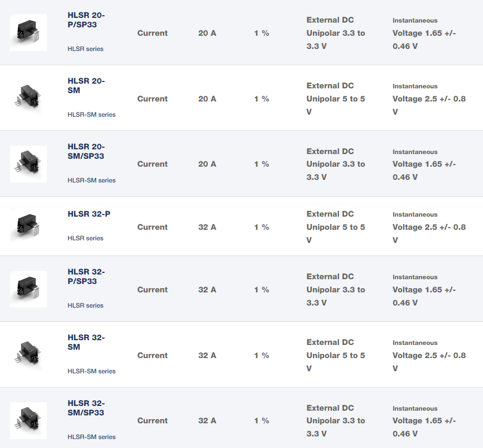Click the HLSR 20-P/SP33 product thumbnail image

coord(28,33)
